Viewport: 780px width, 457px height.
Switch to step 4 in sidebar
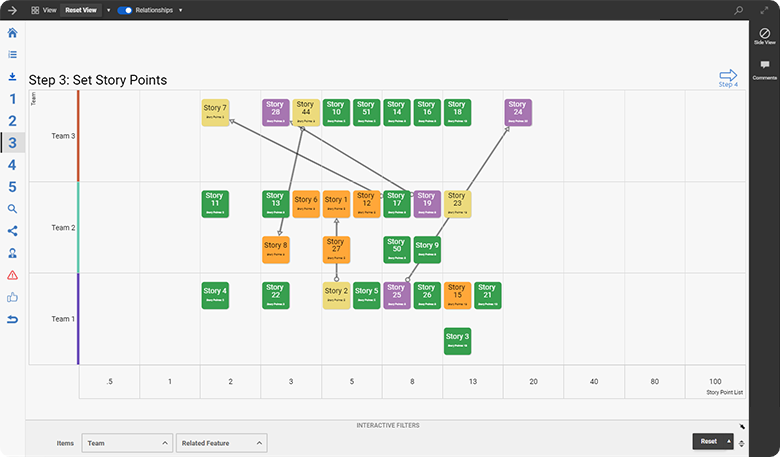coord(12,165)
